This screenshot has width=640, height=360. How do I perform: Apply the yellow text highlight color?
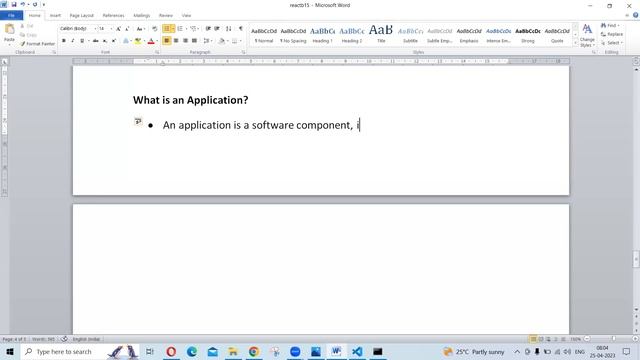coord(138,41)
